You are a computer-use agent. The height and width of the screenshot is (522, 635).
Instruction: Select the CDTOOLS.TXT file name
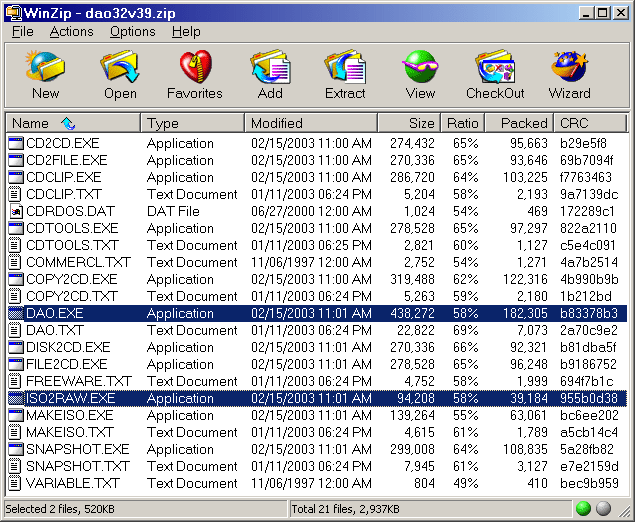[72, 245]
